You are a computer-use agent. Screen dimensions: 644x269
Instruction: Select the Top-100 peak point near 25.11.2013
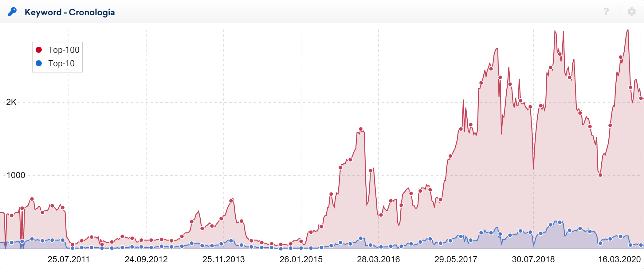tap(231, 201)
